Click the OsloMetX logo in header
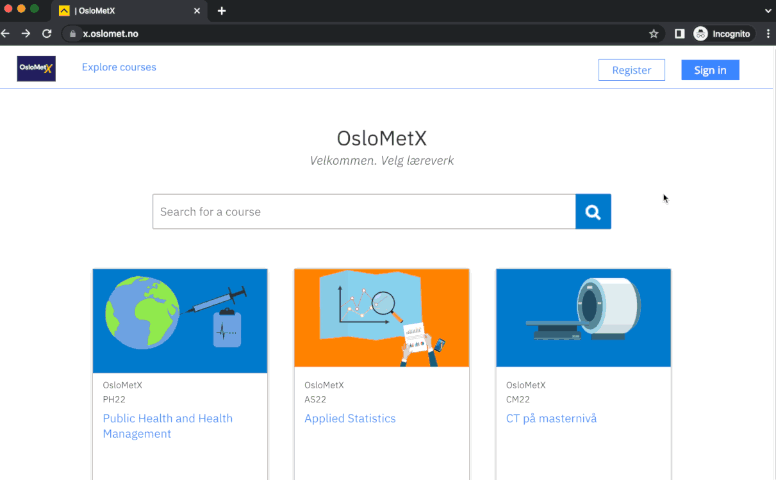The height and width of the screenshot is (480, 776). point(36,68)
